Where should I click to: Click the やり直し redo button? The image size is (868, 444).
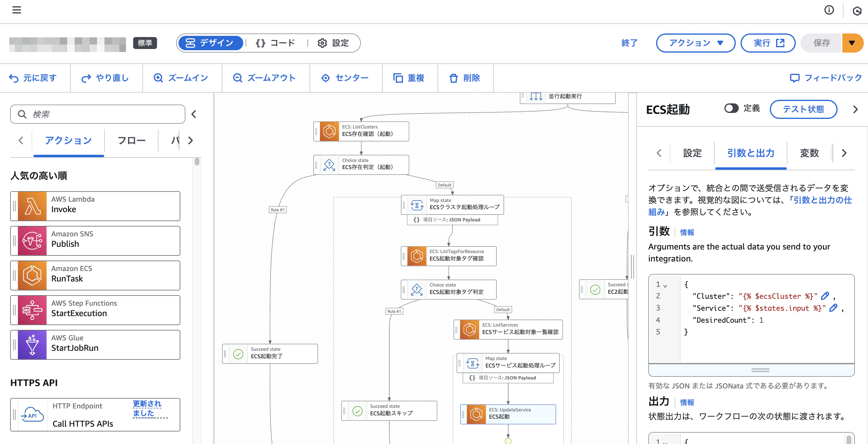(x=105, y=78)
